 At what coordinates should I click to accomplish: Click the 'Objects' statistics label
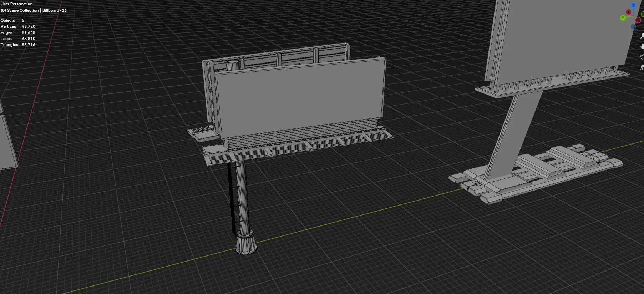tap(8, 20)
